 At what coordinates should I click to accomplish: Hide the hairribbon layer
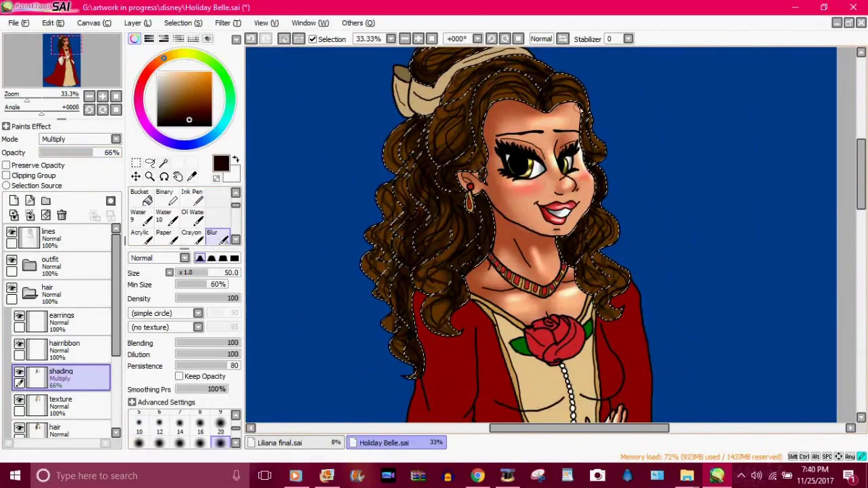(19, 344)
